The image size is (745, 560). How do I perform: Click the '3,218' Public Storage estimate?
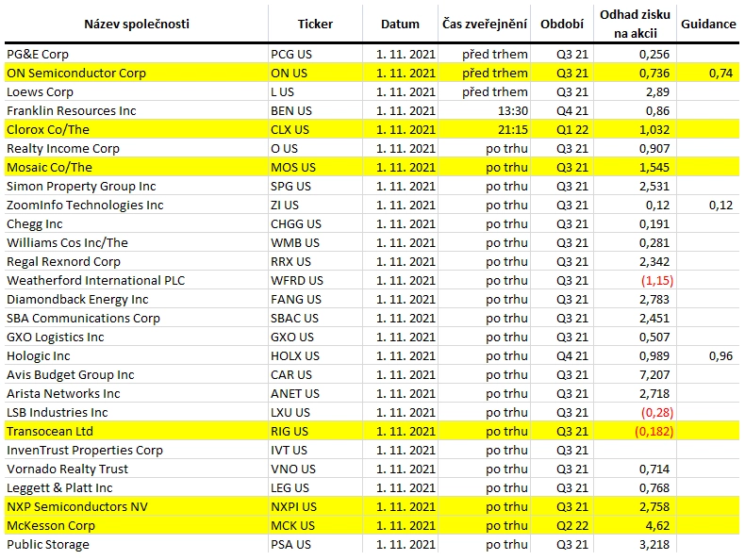[635, 544]
